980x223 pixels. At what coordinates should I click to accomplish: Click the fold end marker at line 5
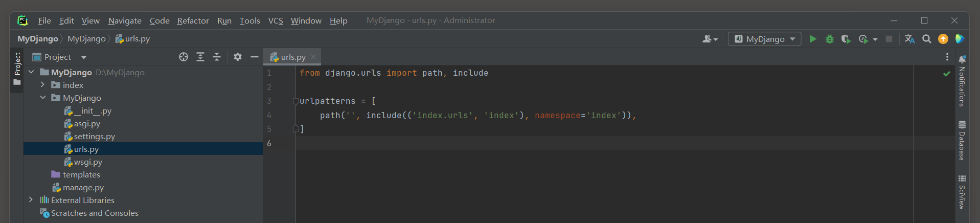tap(295, 129)
